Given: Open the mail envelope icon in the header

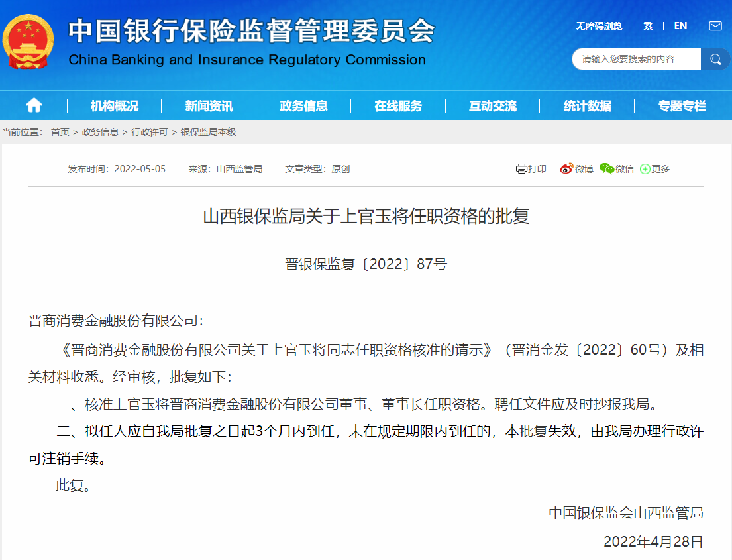Looking at the screenshot, I should [713, 26].
